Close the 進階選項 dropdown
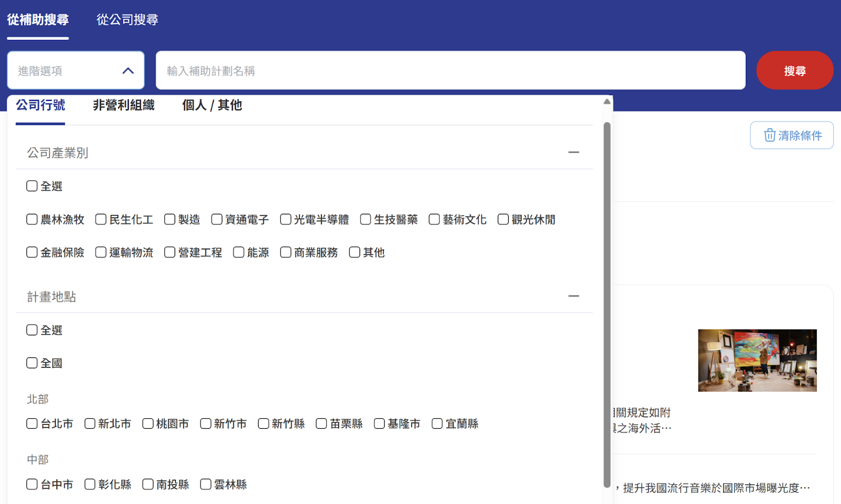The height and width of the screenshot is (504, 841). click(x=128, y=70)
